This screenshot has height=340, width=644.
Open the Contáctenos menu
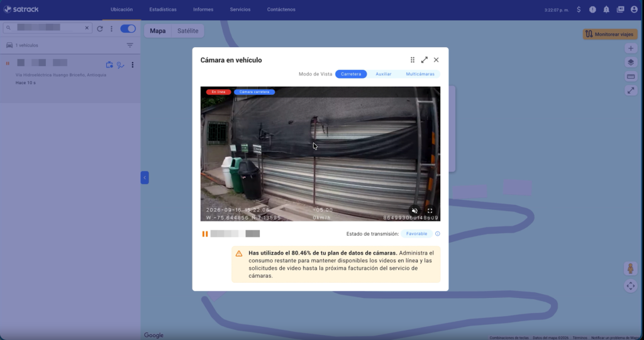click(281, 9)
